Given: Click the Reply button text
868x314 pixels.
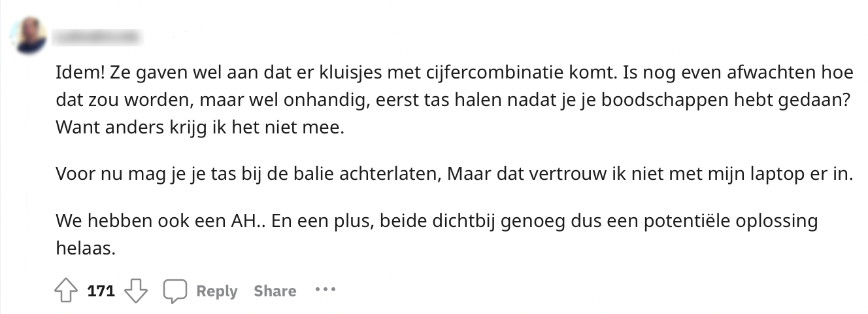Looking at the screenshot, I should click(216, 291).
